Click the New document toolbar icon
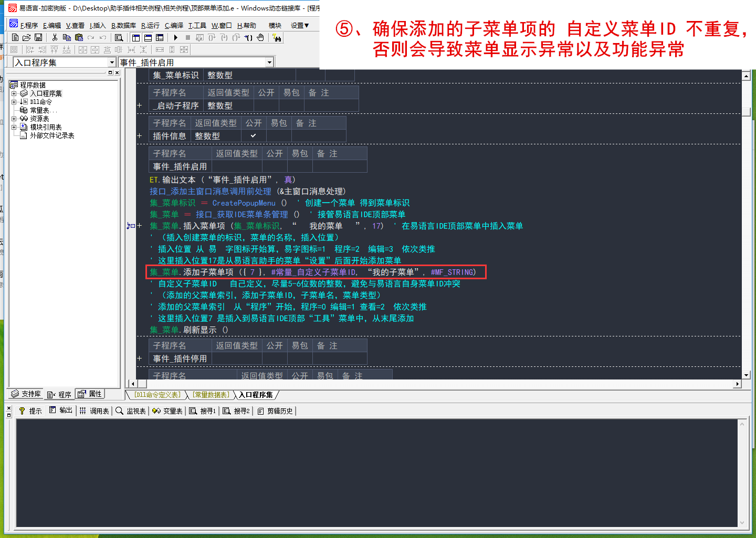The height and width of the screenshot is (538, 756). click(x=15, y=38)
